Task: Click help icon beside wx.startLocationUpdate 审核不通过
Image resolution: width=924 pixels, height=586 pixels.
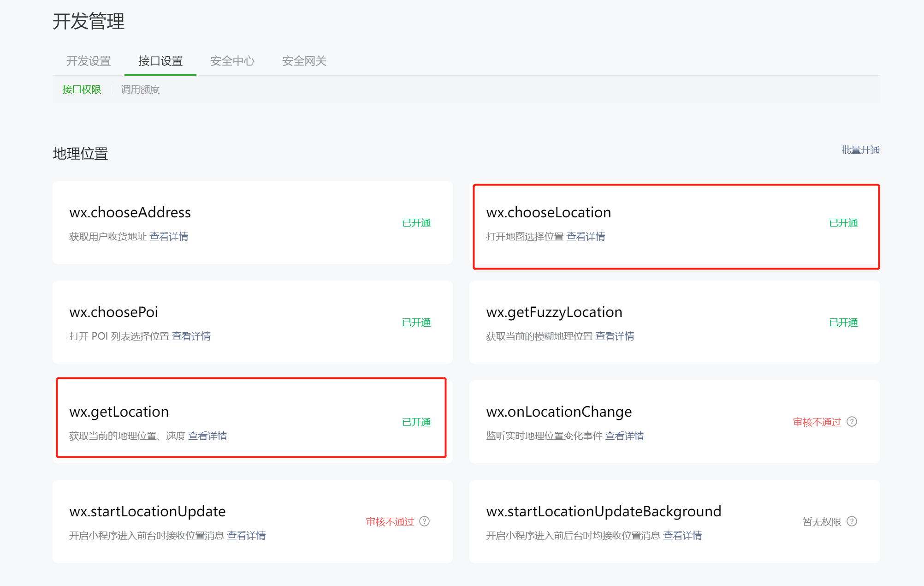Action: [x=425, y=521]
